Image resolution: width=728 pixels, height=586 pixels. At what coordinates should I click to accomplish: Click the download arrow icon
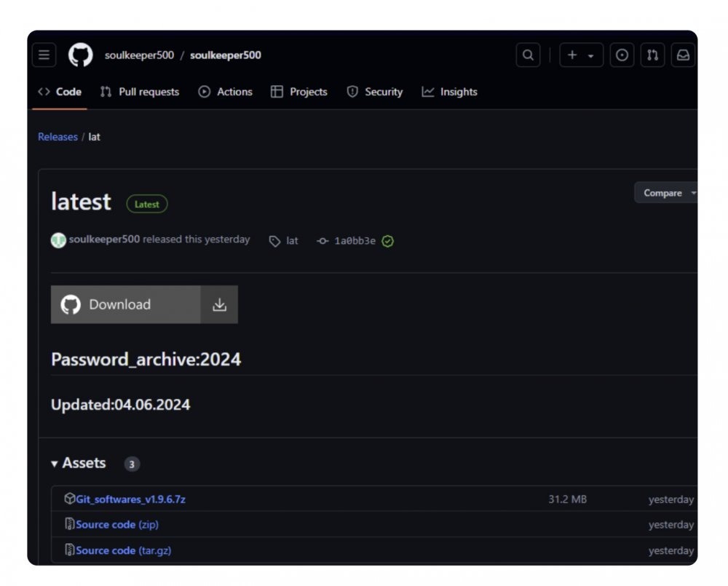tap(220, 304)
